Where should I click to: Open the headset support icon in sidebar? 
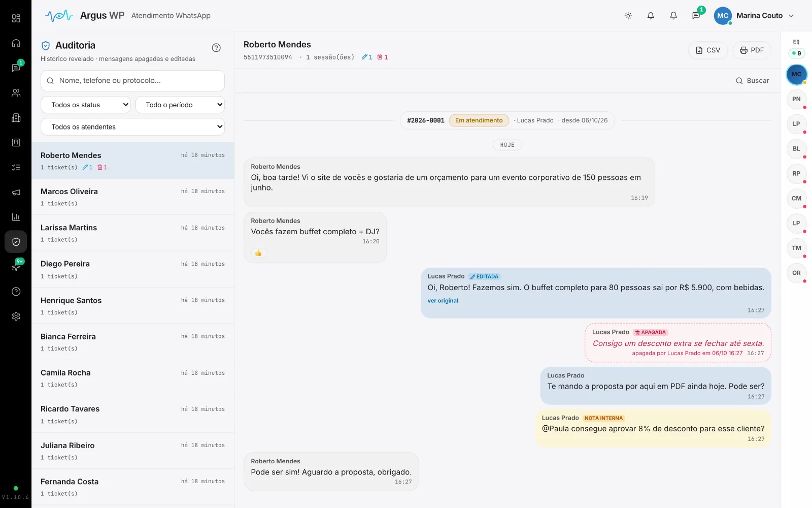point(16,43)
